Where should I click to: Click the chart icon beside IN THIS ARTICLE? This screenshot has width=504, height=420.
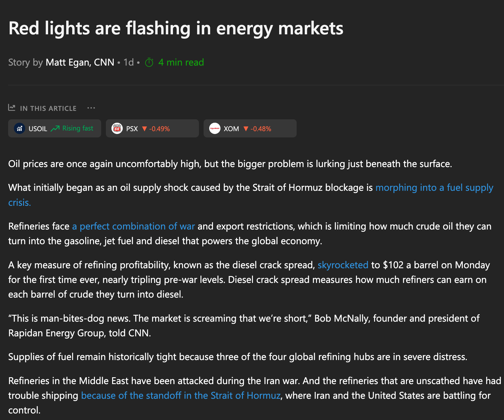[12, 108]
